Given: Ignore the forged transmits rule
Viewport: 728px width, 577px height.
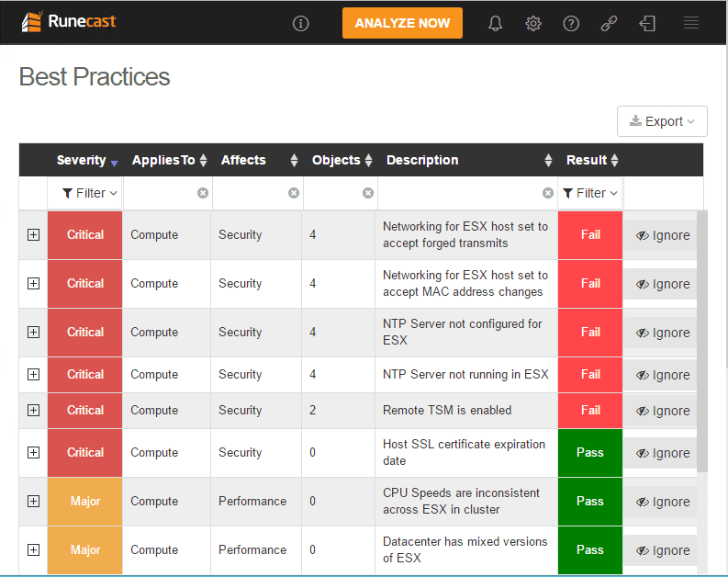Looking at the screenshot, I should click(662, 235).
